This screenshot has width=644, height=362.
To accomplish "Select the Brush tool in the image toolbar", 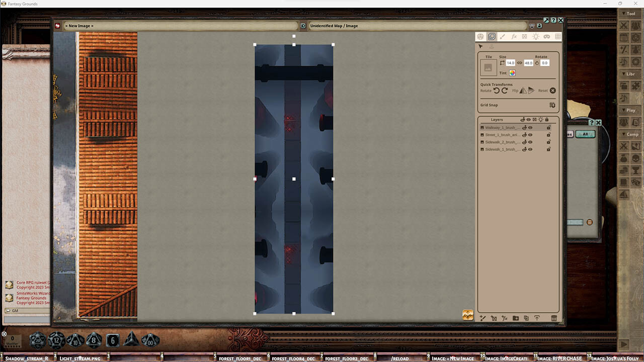I will coord(503,36).
